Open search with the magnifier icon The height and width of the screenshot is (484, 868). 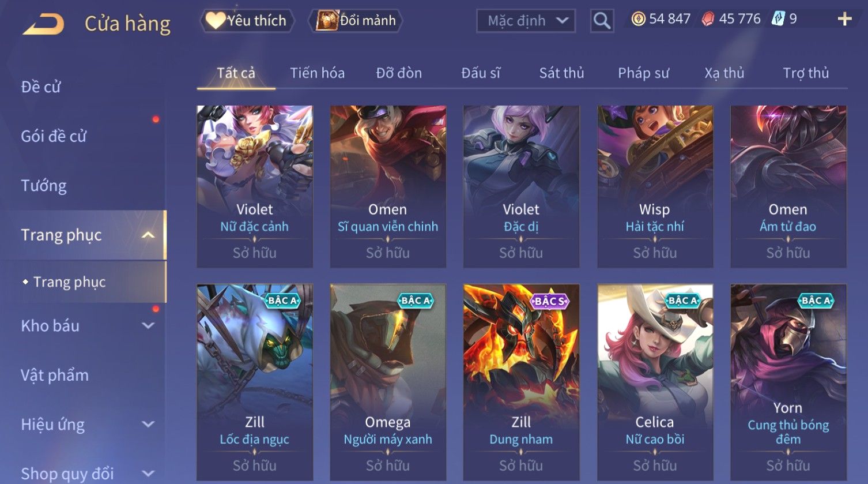coord(602,21)
